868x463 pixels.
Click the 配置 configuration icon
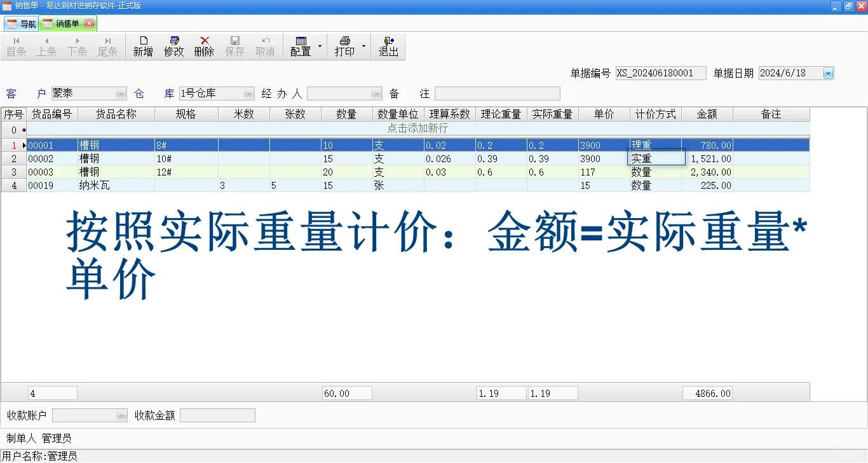tap(301, 46)
